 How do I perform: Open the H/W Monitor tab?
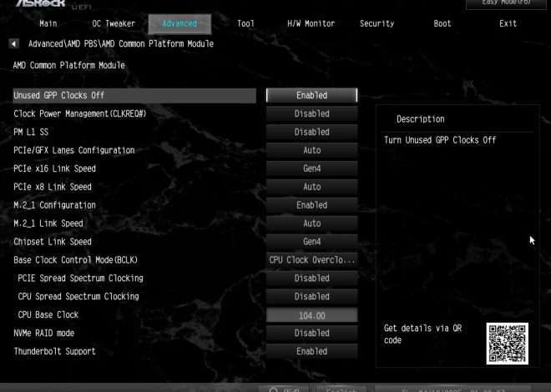[x=311, y=24]
